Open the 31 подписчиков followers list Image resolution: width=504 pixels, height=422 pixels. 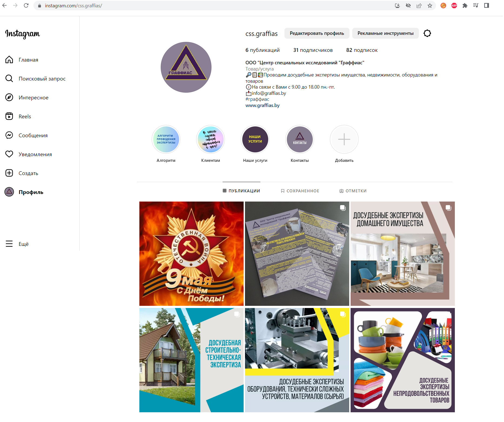(x=313, y=50)
